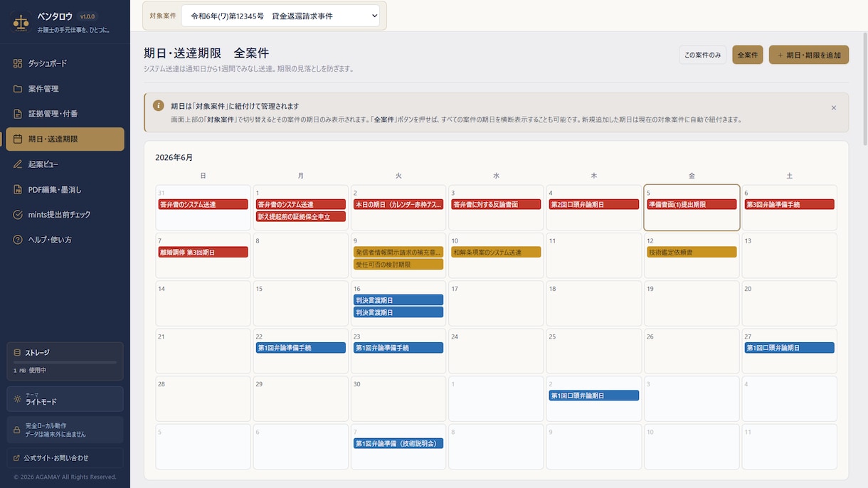
Task: Toggle the 全案件 filter button
Action: tap(748, 55)
